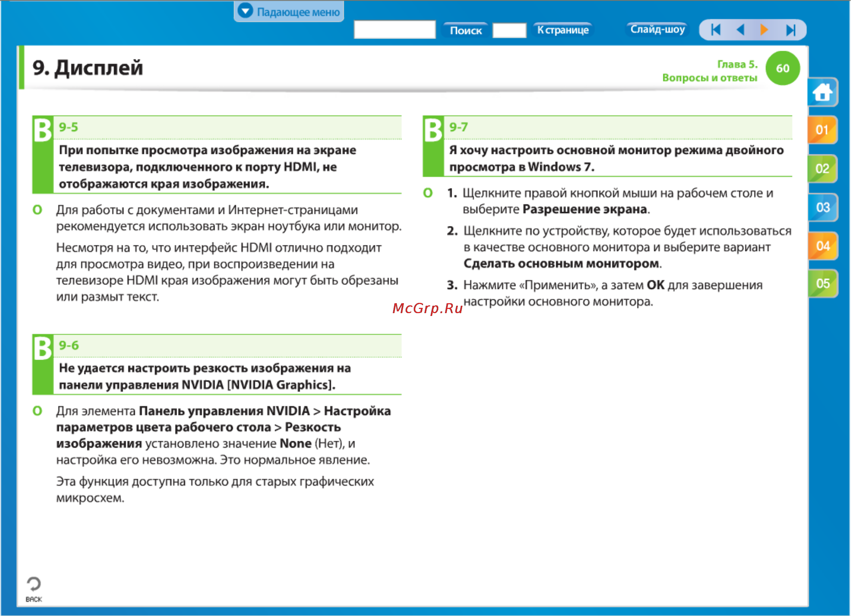This screenshot has width=851, height=616.
Task: Click the К странице button
Action: (562, 30)
